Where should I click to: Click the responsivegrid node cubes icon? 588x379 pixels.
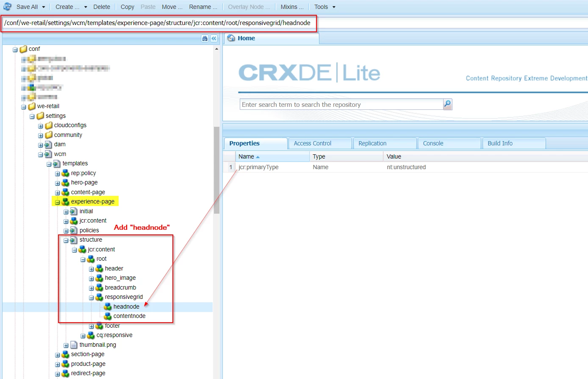(100, 297)
